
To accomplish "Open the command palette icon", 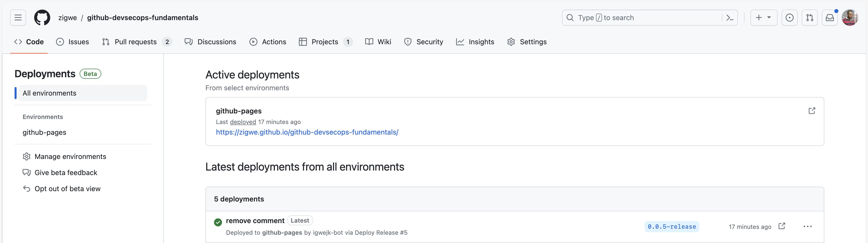I will tap(730, 18).
